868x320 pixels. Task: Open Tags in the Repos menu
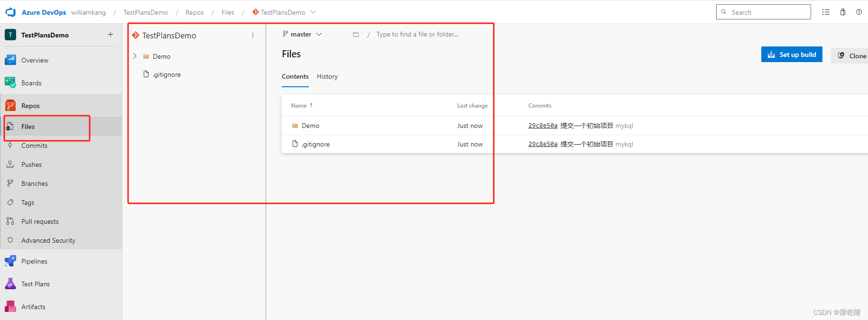(28, 202)
